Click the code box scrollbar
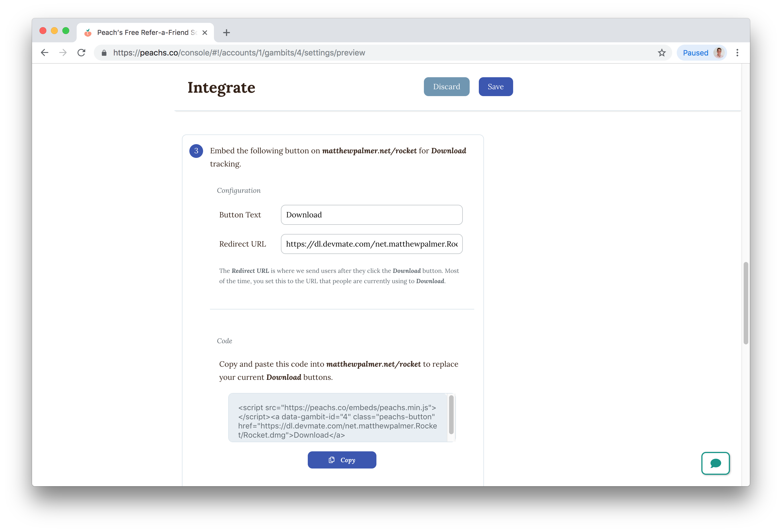782x532 pixels. tap(451, 414)
